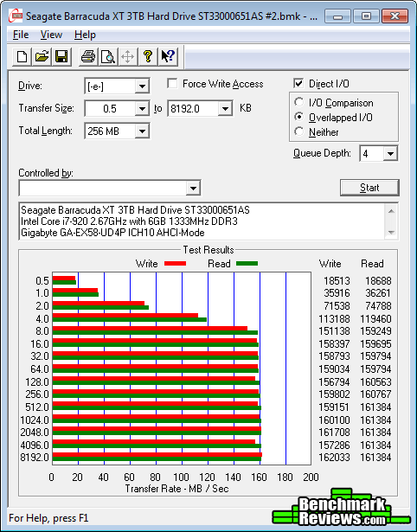The height and width of the screenshot is (532, 417).
Task: Open Total Length dropdown 256 MB
Action: coord(142,131)
